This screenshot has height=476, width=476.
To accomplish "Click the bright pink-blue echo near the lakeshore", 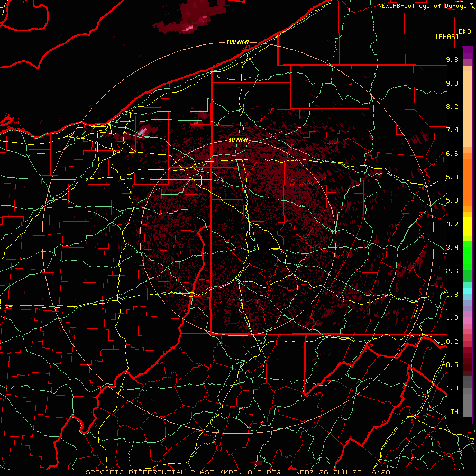I will point(142,132).
